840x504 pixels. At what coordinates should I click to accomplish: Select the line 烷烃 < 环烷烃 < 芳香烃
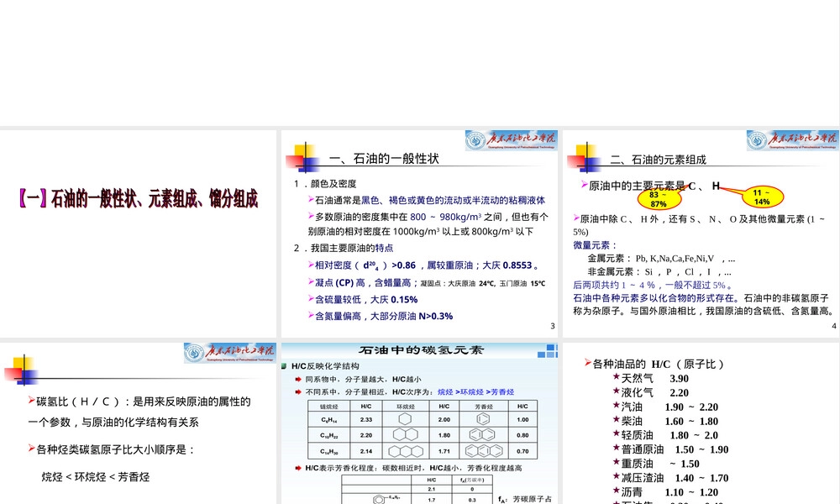(x=96, y=476)
